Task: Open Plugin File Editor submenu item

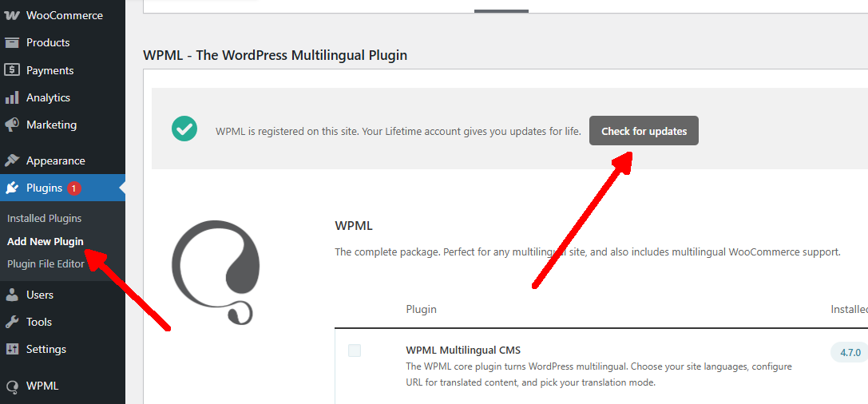Action: click(46, 263)
